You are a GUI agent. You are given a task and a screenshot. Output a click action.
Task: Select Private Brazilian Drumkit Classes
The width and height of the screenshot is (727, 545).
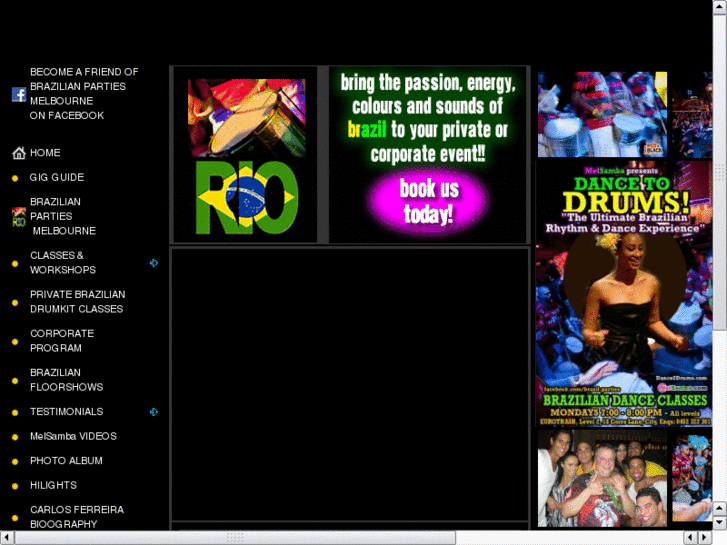pos(77,301)
